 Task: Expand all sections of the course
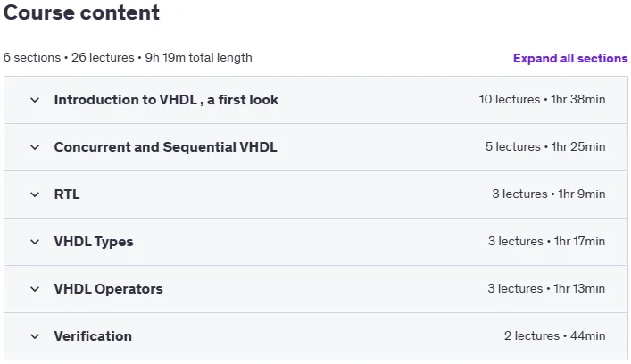click(x=570, y=58)
